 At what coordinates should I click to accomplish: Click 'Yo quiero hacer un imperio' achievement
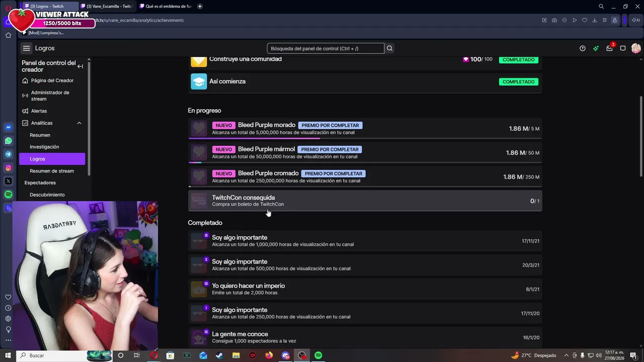point(365,289)
